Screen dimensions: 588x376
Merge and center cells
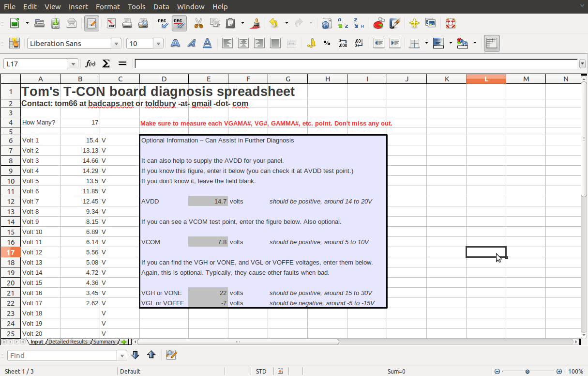click(x=291, y=43)
